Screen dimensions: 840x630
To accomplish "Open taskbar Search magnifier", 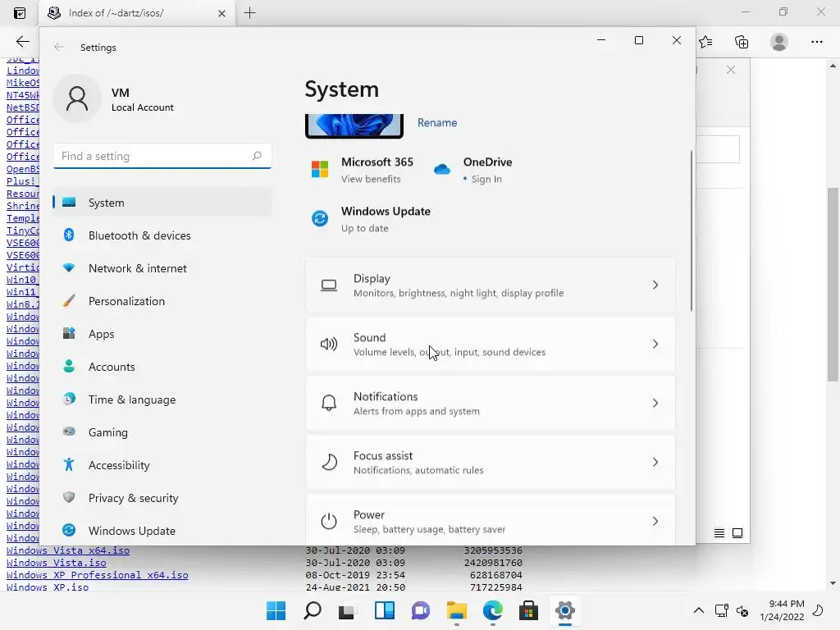I will point(313,610).
